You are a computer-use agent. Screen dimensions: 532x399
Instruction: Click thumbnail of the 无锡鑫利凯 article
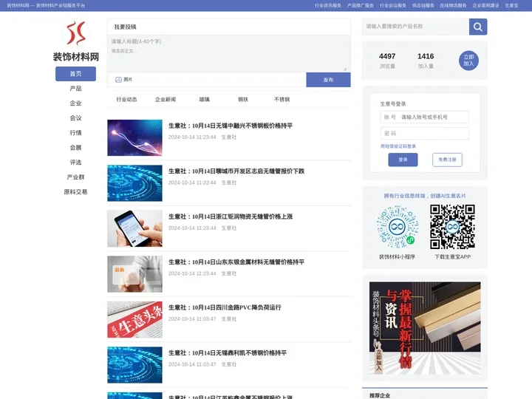click(134, 365)
